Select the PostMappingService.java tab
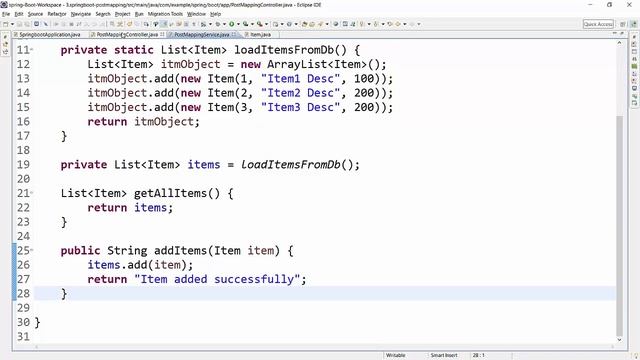Screen dimensions: 640x360 [x=202, y=35]
